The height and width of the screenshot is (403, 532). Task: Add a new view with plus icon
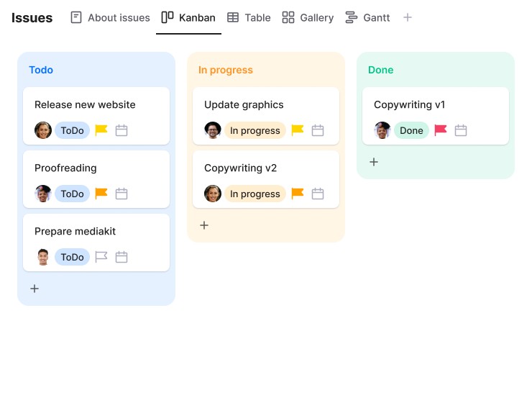[408, 17]
